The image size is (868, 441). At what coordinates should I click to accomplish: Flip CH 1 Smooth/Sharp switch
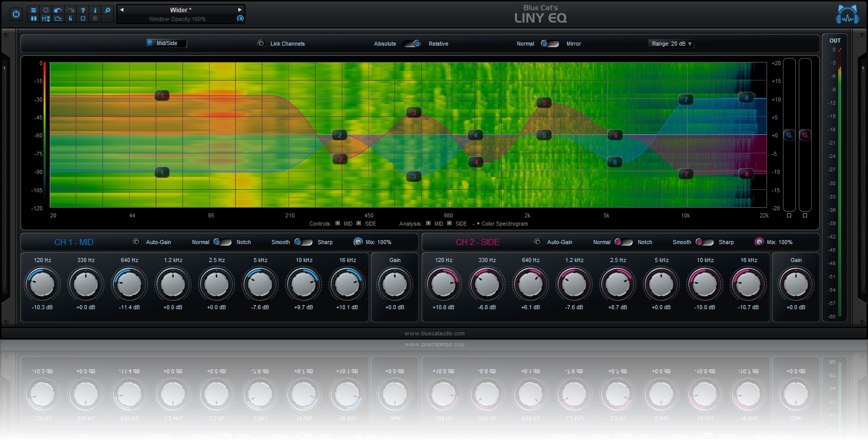click(x=303, y=242)
